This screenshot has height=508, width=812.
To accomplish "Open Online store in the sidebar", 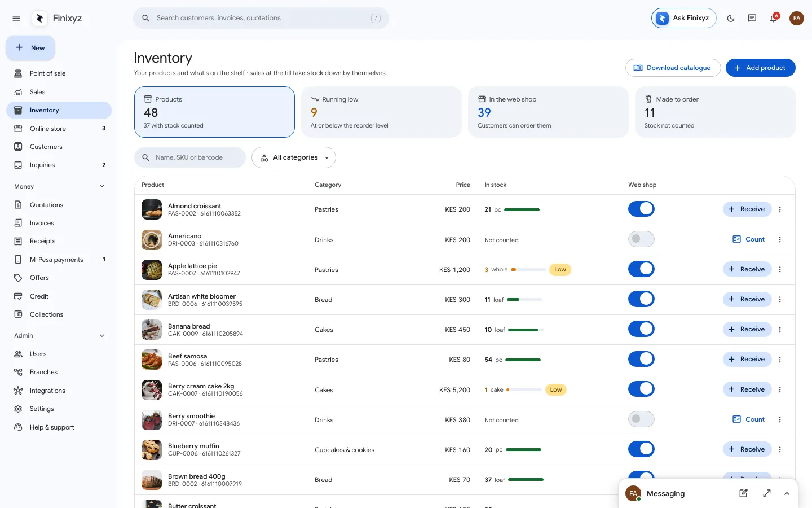I will point(59,129).
